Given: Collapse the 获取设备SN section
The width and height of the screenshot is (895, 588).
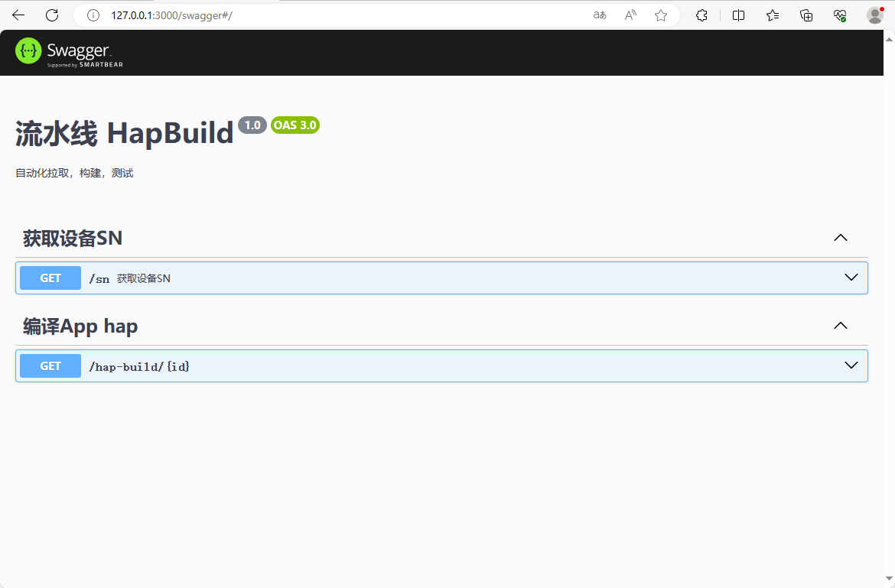Looking at the screenshot, I should [840, 238].
